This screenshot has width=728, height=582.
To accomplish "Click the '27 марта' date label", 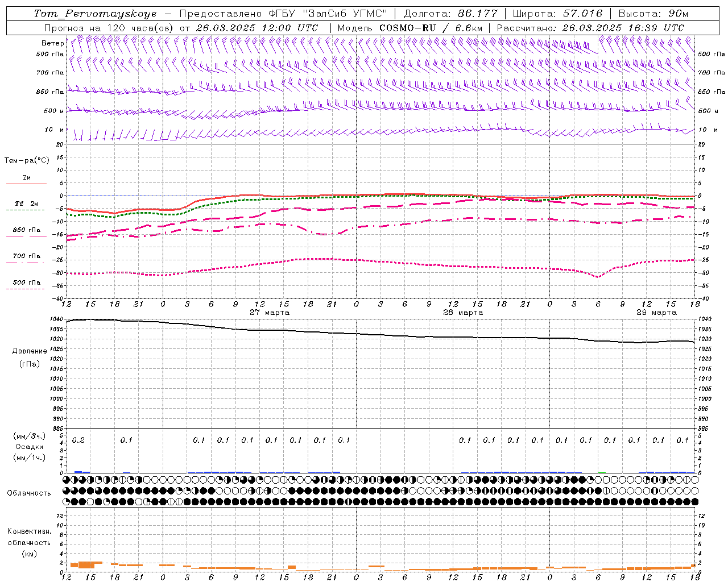I will coord(269,313).
